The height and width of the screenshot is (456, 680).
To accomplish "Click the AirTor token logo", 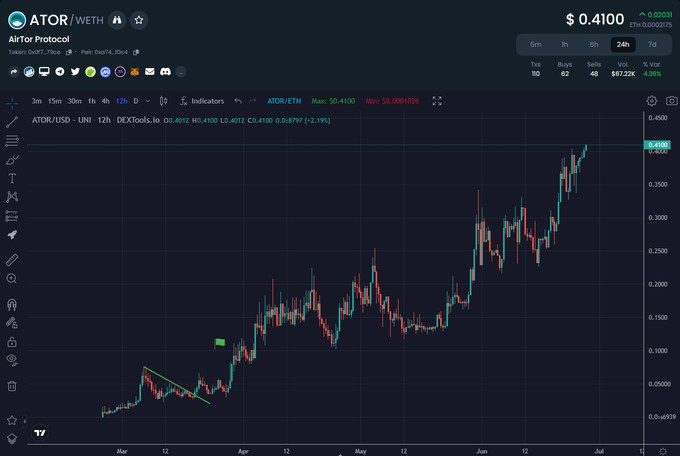I will 17,20.
